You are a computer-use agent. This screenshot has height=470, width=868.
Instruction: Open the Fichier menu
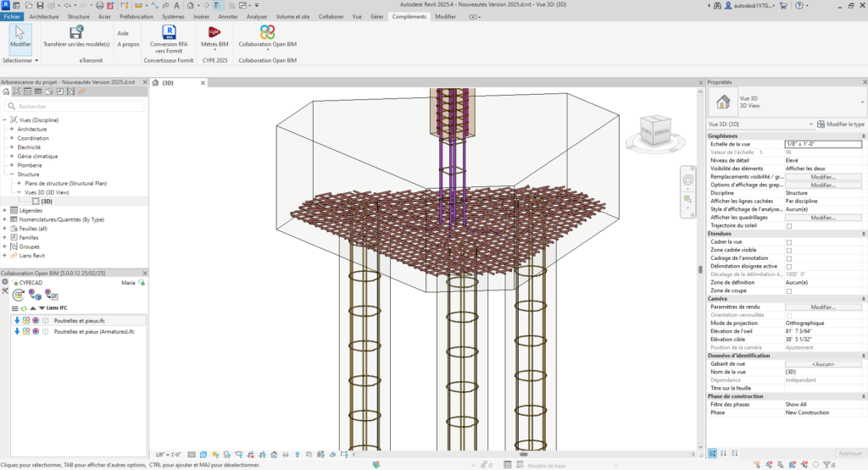coord(12,16)
